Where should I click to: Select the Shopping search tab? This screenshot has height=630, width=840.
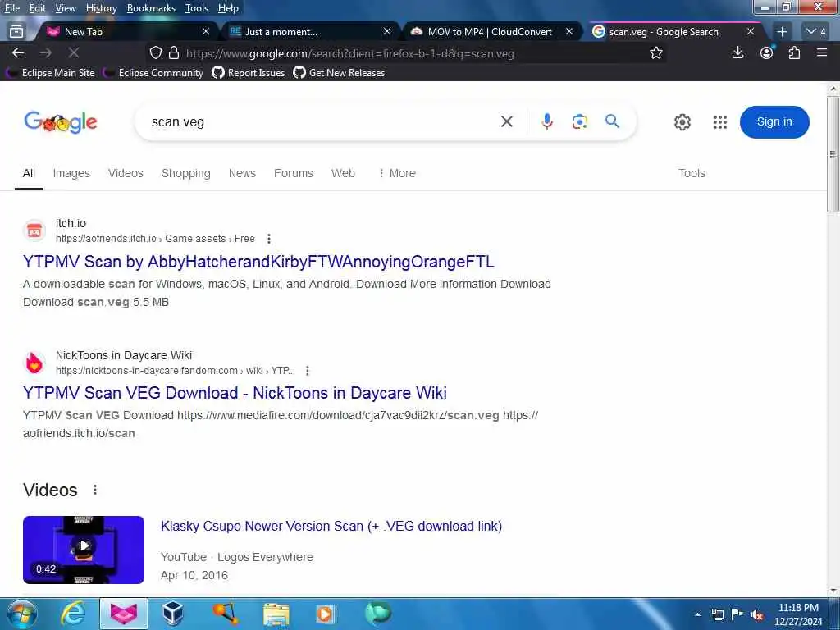point(186,173)
